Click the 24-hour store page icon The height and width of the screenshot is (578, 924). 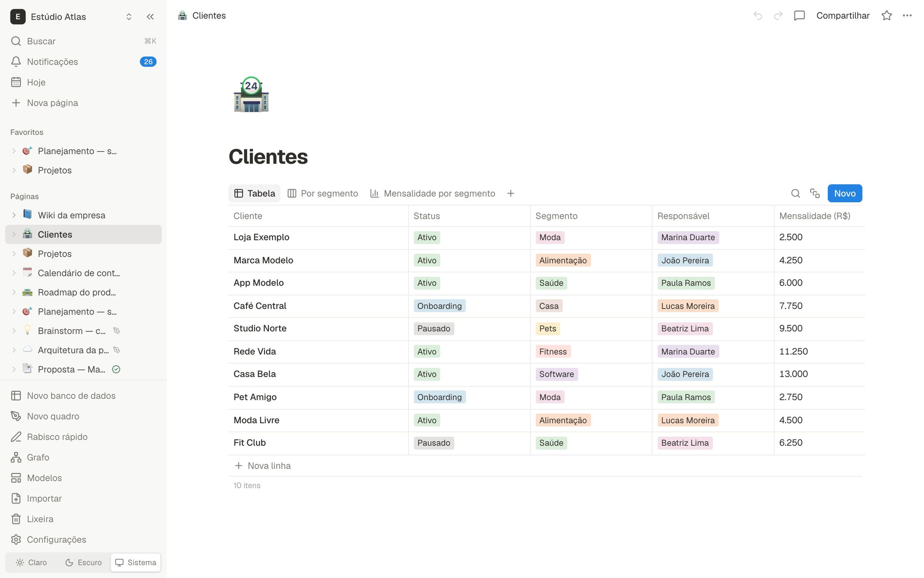pyautogui.click(x=251, y=95)
